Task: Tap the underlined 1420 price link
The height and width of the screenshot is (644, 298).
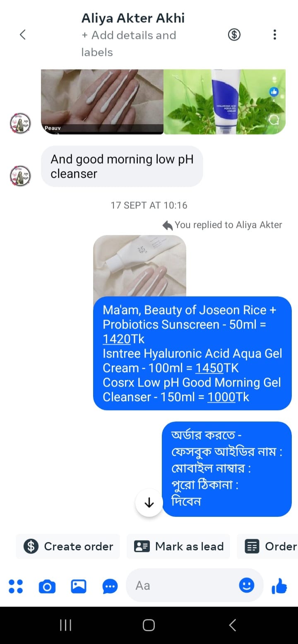Action: click(117, 339)
